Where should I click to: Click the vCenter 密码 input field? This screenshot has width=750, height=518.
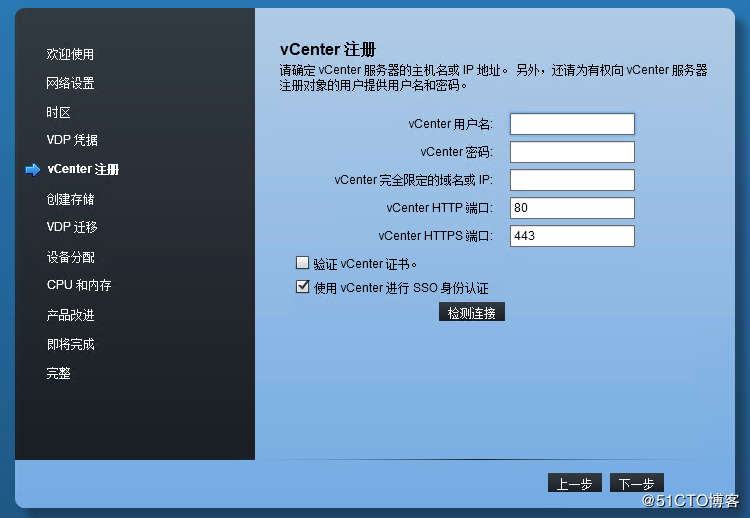pyautogui.click(x=572, y=152)
